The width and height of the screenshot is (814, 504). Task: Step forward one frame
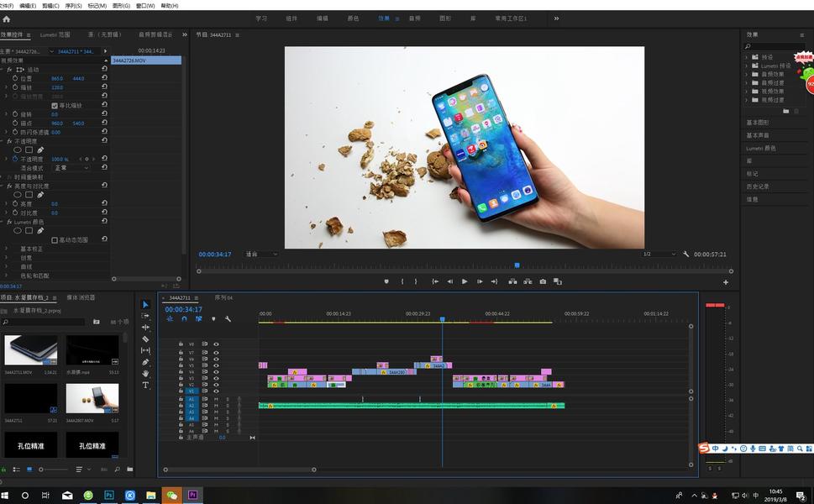(480, 281)
